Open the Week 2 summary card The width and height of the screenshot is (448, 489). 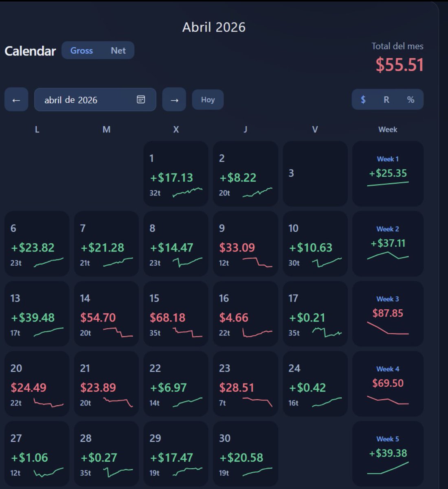tap(388, 244)
